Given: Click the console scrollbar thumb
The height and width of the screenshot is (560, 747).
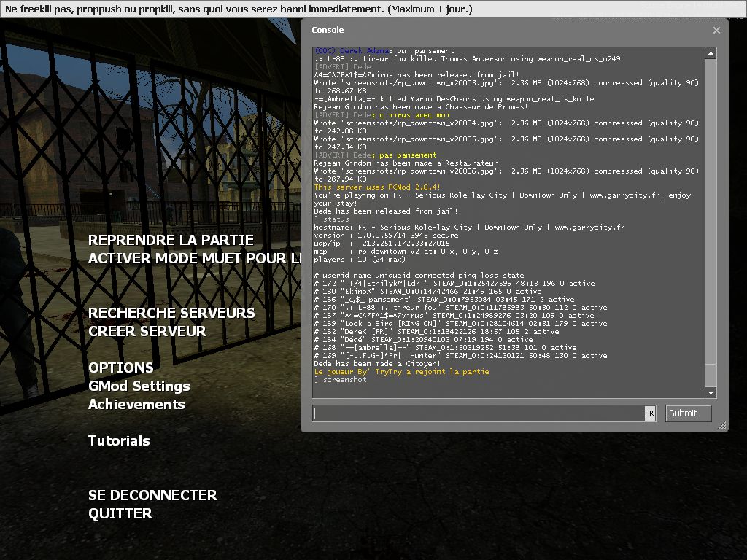Looking at the screenshot, I should [x=711, y=375].
